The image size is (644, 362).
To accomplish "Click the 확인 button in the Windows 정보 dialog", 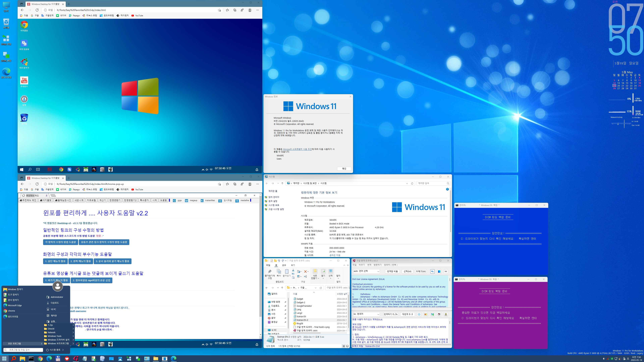I will (344, 169).
